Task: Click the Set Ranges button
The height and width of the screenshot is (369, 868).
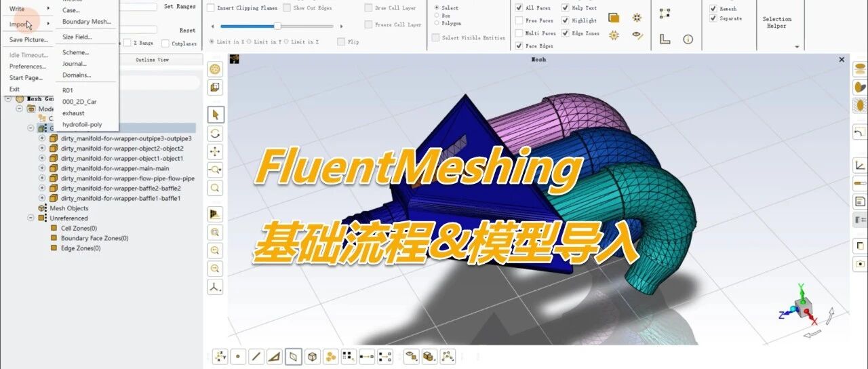Action: (180, 6)
